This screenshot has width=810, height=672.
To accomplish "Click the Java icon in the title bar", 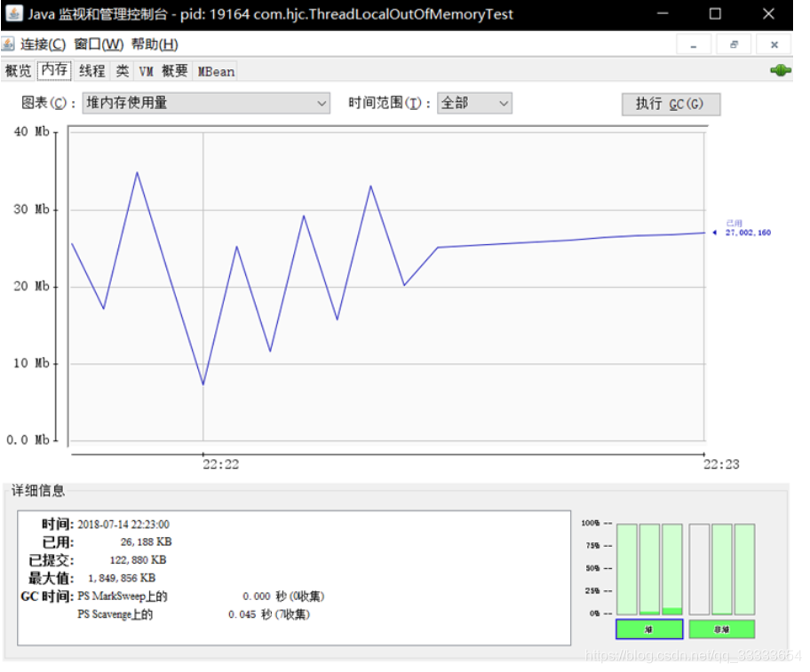I will tap(14, 13).
